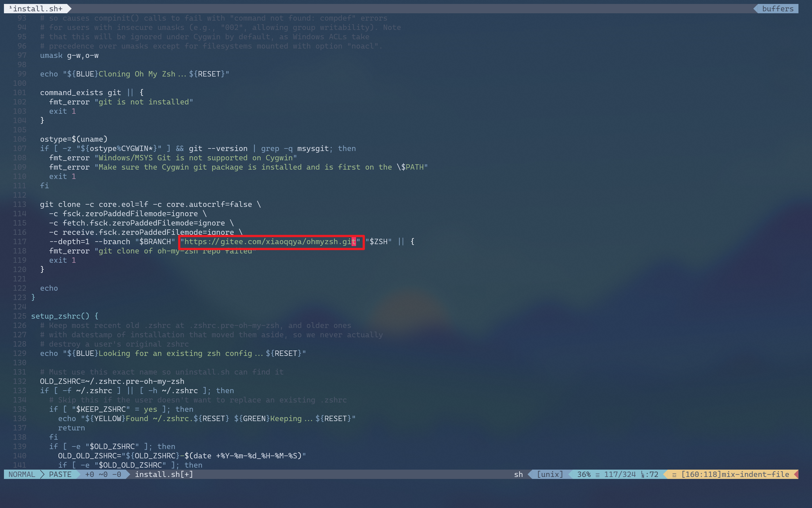Click the PASTE indicator in statusline
This screenshot has width=812, height=508.
point(60,474)
